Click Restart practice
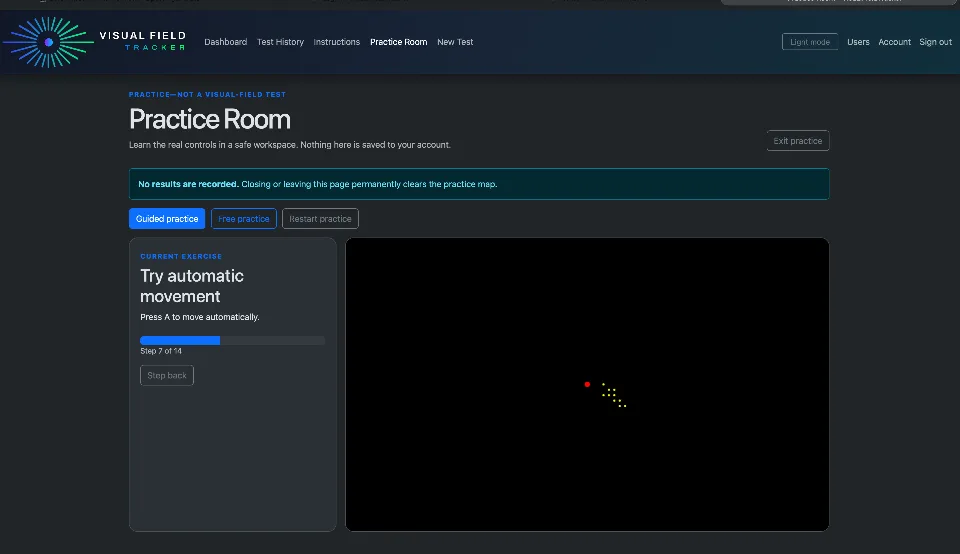Screen dimensions: 960x554 click(320, 219)
